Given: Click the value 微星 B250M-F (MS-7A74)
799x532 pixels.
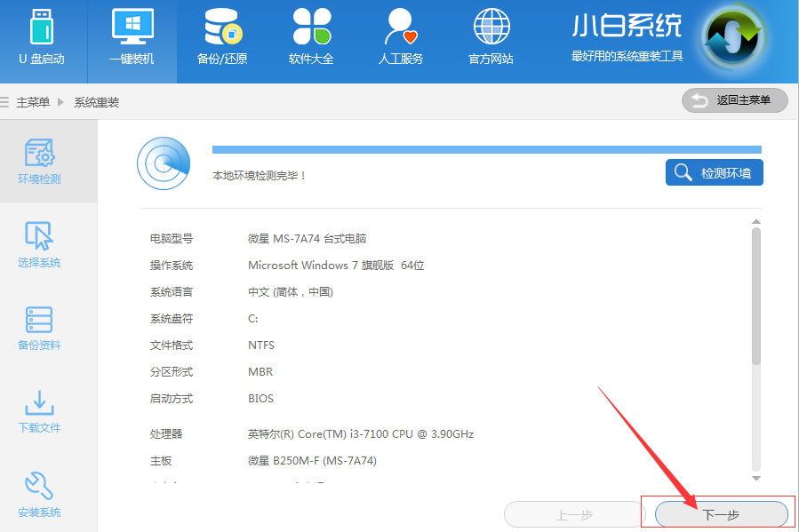Looking at the screenshot, I should click(x=312, y=461).
